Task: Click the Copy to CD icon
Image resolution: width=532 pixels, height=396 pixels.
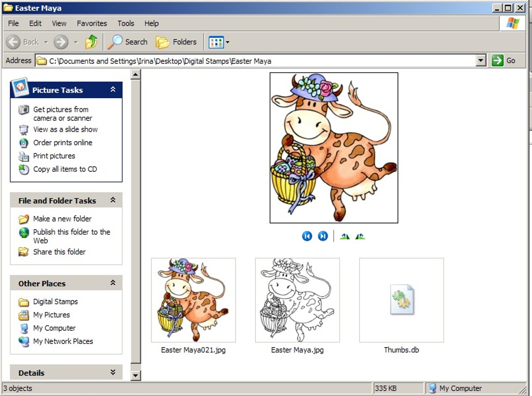Action: [x=23, y=170]
